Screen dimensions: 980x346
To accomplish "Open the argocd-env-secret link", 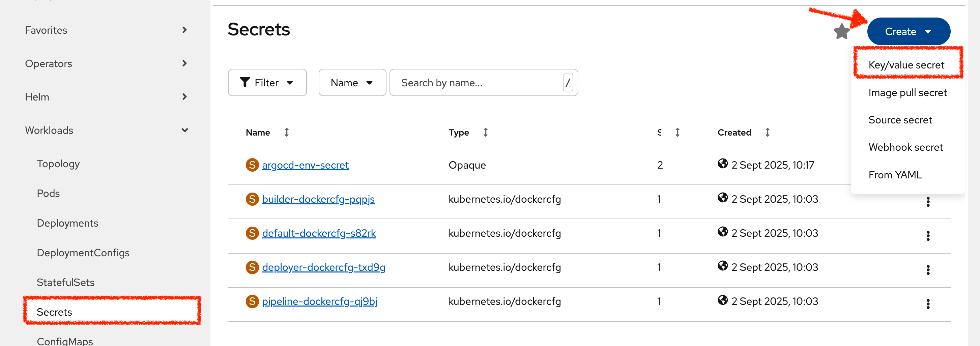I will pyautogui.click(x=305, y=165).
